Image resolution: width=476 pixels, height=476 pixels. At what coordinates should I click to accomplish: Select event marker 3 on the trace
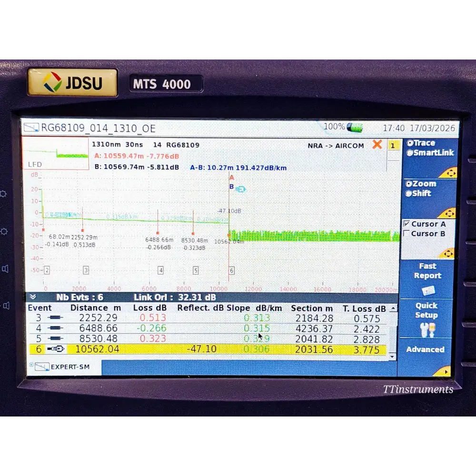[x=86, y=270]
